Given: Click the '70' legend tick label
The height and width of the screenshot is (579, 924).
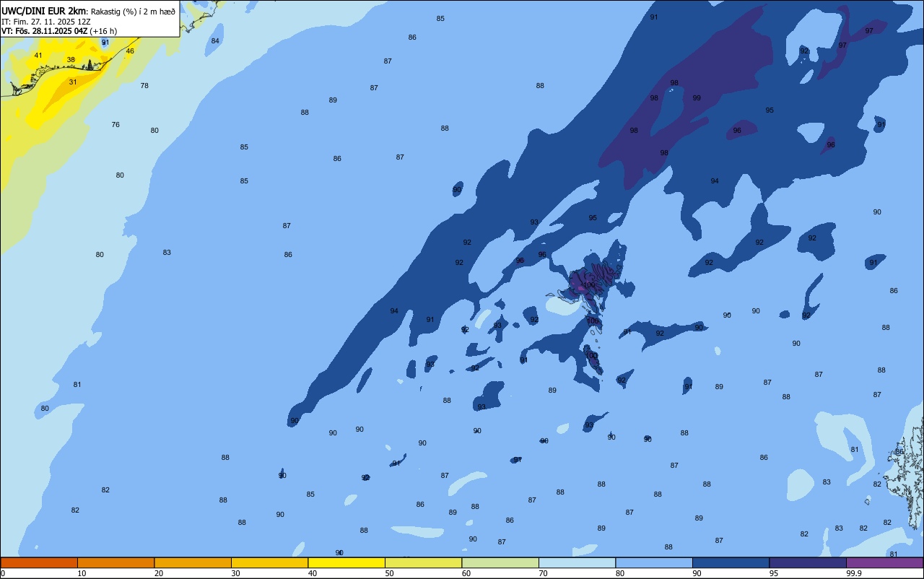Looking at the screenshot, I should (544, 573).
